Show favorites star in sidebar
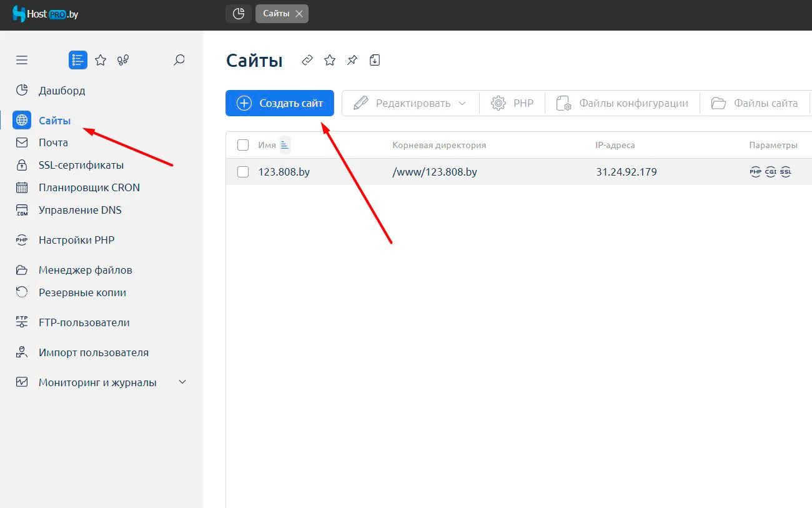812x508 pixels. tap(101, 60)
